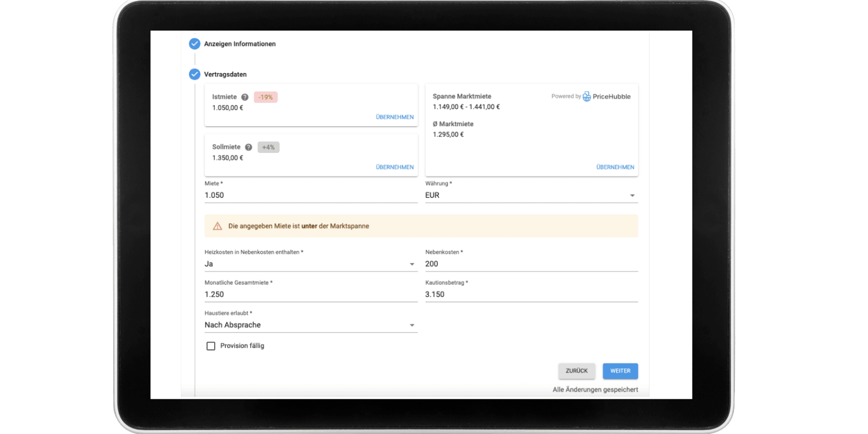Check the Provision fällig checkbox
This screenshot has width=868, height=434.
(x=211, y=346)
